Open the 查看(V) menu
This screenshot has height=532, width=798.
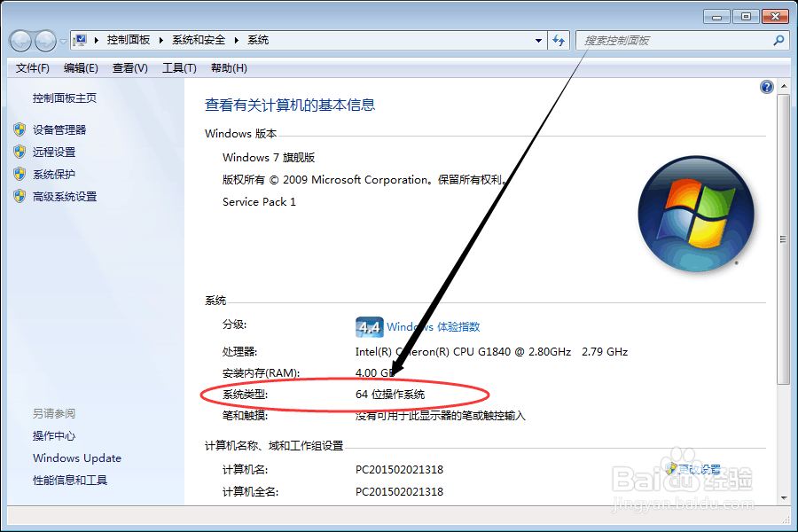coord(129,68)
